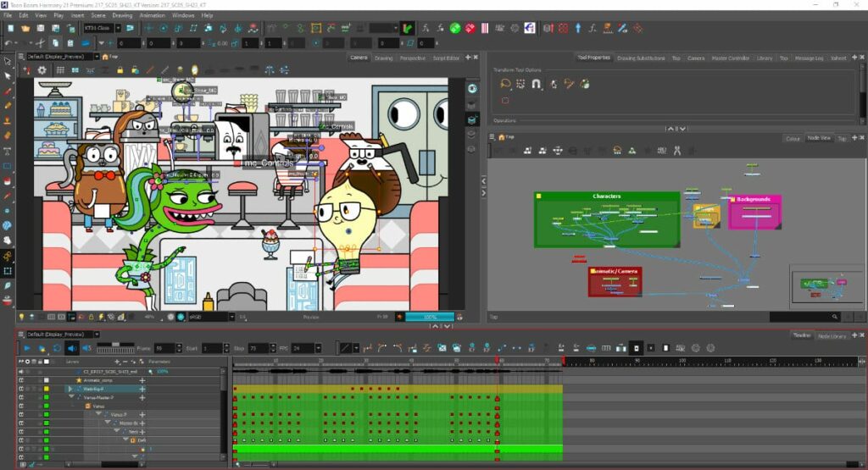Click the scissors Cut icon
Image resolution: width=868 pixels, height=470 pixels.
(x=40, y=42)
